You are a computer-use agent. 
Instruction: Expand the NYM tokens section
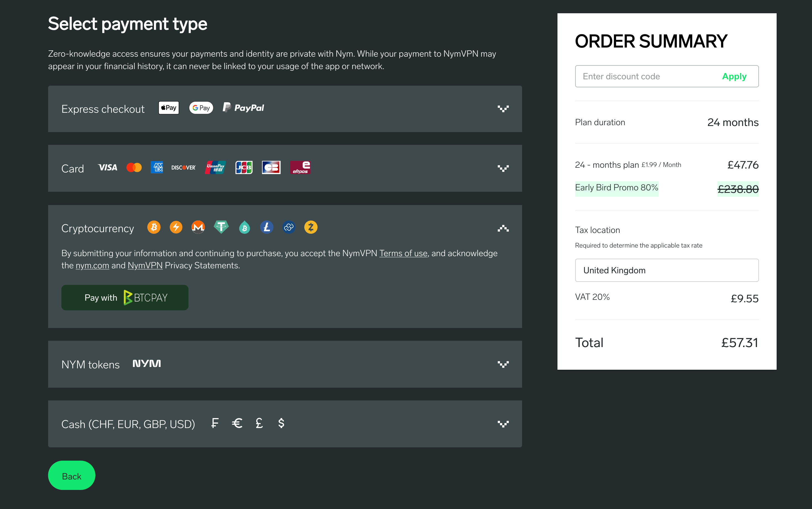(x=503, y=364)
